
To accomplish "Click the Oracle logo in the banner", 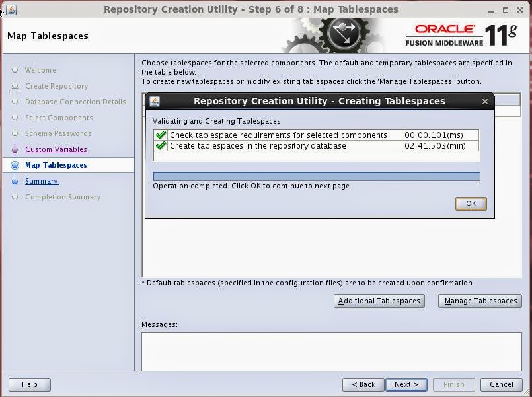I will [x=445, y=30].
